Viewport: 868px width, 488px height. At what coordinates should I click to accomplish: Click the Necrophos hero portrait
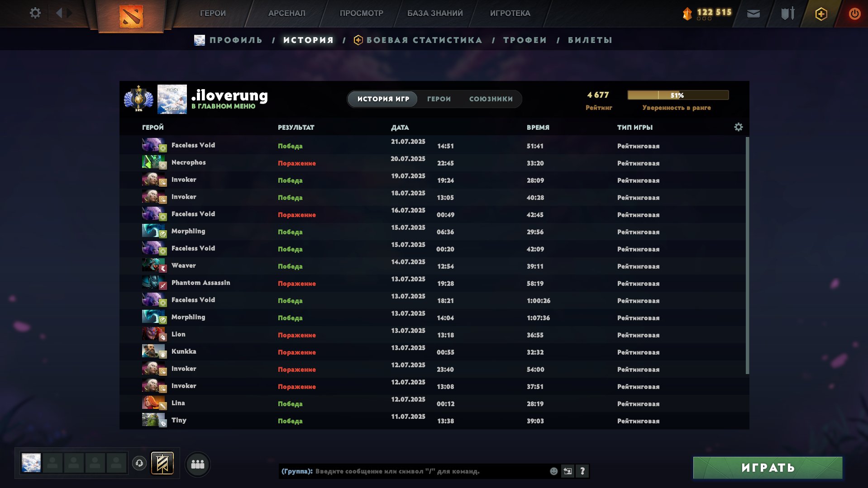click(x=154, y=162)
